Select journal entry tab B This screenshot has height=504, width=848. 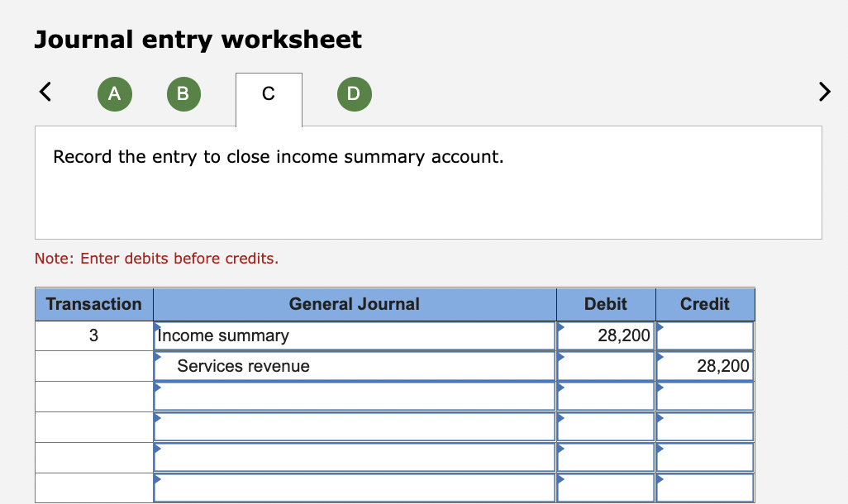coord(183,94)
